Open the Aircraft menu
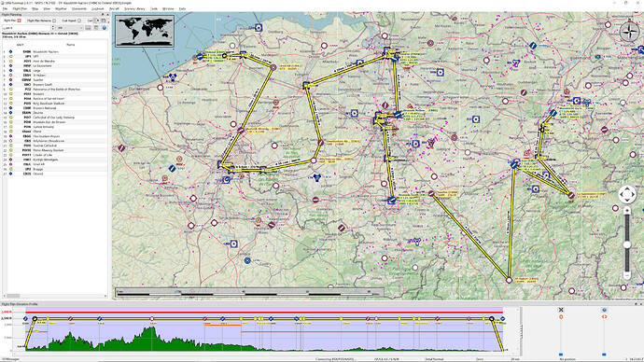The width and height of the screenshot is (644, 362). 114,8
